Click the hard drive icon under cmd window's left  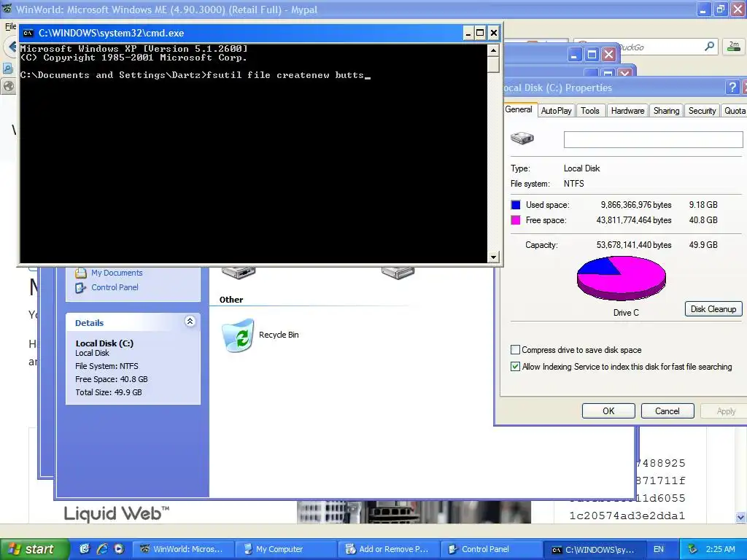(x=239, y=273)
